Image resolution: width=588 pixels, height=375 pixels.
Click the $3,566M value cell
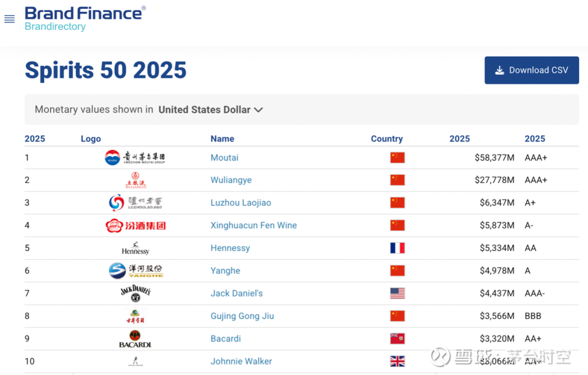click(x=497, y=316)
